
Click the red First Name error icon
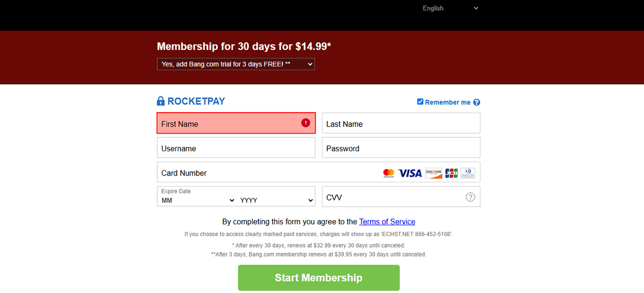point(306,123)
